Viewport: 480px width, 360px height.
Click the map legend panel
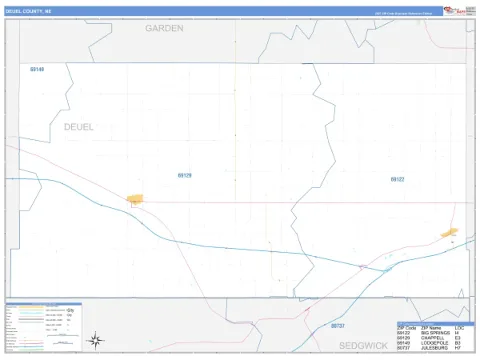point(44,327)
